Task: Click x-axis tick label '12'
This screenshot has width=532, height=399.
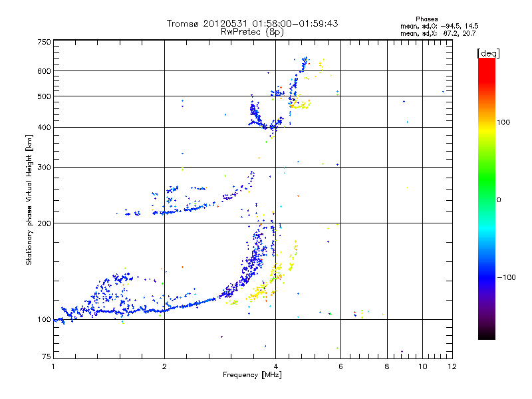Action: pyautogui.click(x=452, y=366)
